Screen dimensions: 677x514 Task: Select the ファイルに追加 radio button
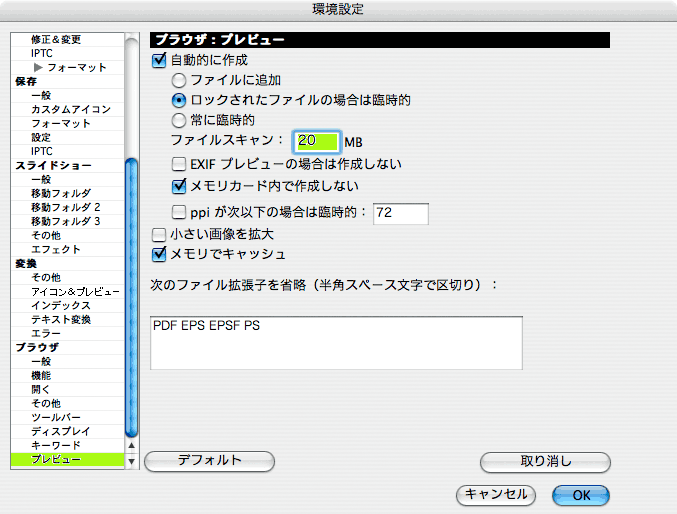[179, 80]
